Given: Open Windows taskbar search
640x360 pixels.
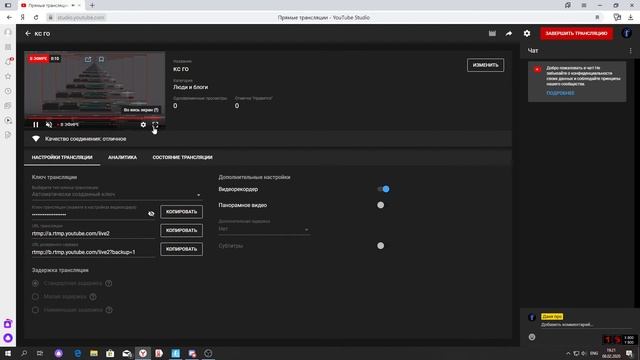Looking at the screenshot, I should coord(24,353).
